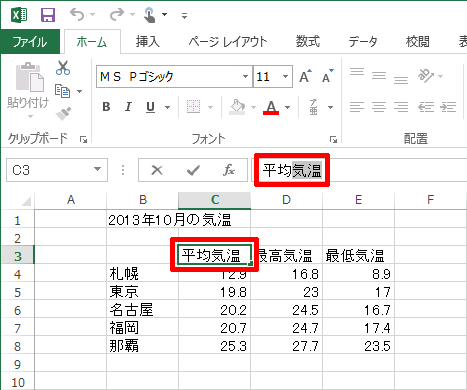Increase font size with large A

click(305, 77)
